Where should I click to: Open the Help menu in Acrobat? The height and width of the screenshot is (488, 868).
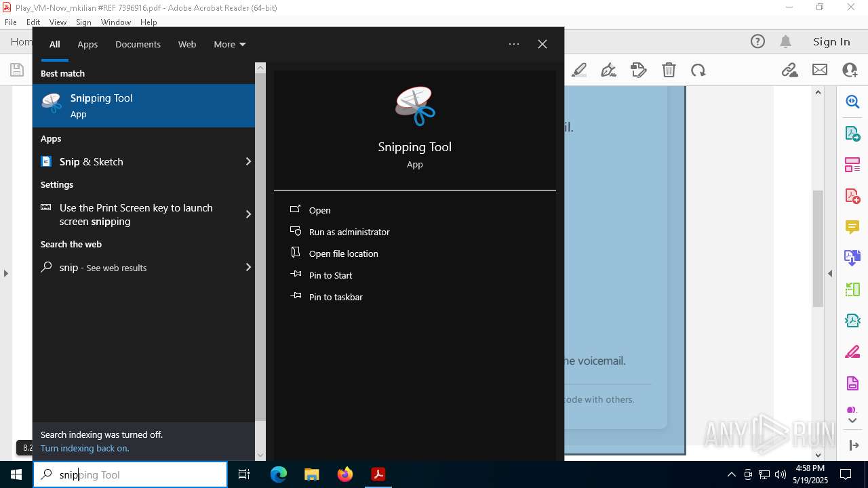[x=149, y=22]
